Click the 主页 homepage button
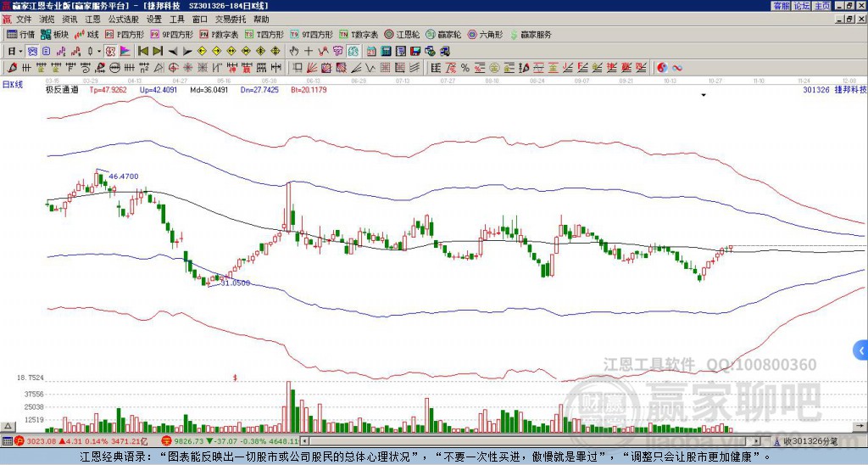Viewport: 868px width, 465px height. click(x=822, y=6)
